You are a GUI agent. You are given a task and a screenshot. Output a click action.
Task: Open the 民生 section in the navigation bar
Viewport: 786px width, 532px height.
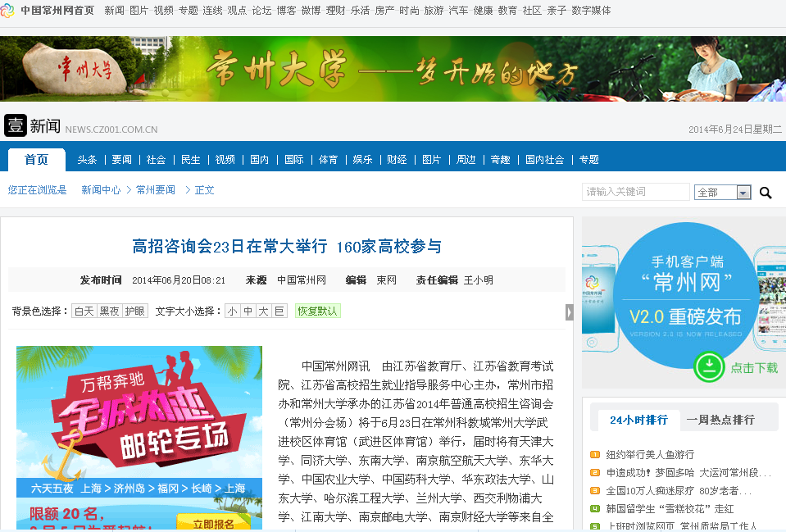coord(190,160)
